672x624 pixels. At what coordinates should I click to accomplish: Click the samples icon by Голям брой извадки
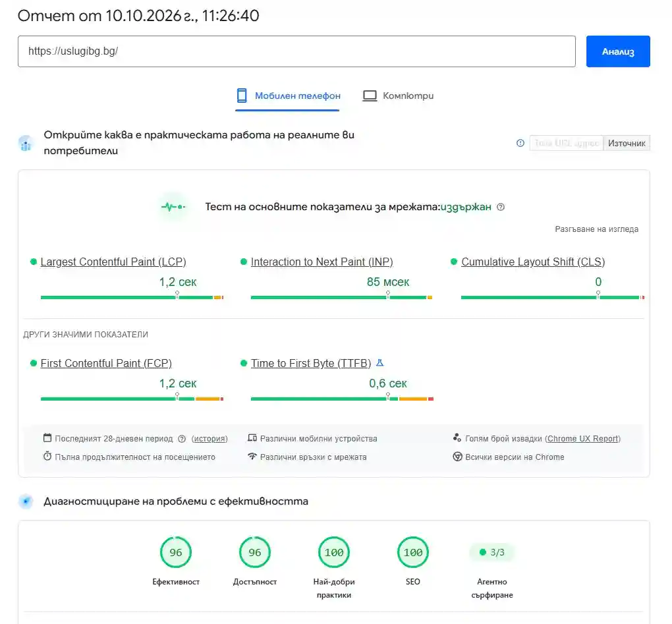pyautogui.click(x=457, y=438)
